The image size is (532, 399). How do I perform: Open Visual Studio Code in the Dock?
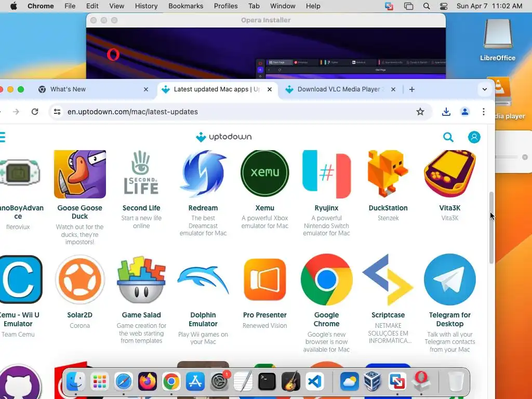(314, 381)
